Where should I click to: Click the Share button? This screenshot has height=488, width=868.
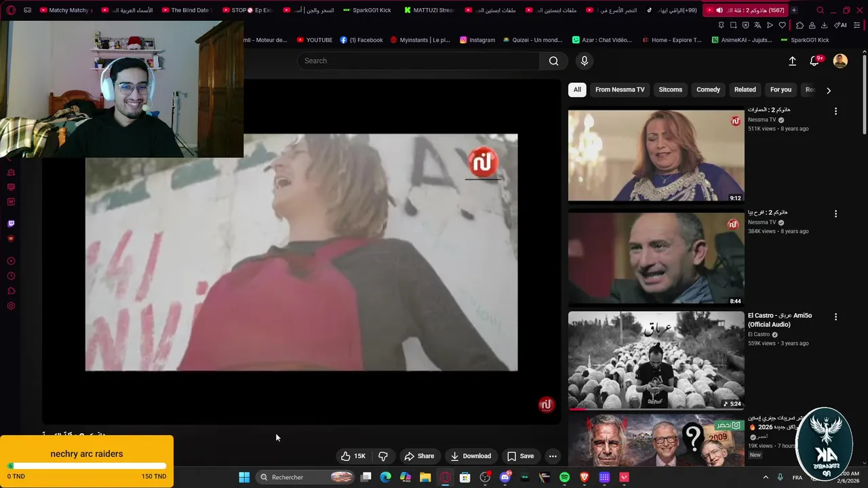[x=419, y=456]
